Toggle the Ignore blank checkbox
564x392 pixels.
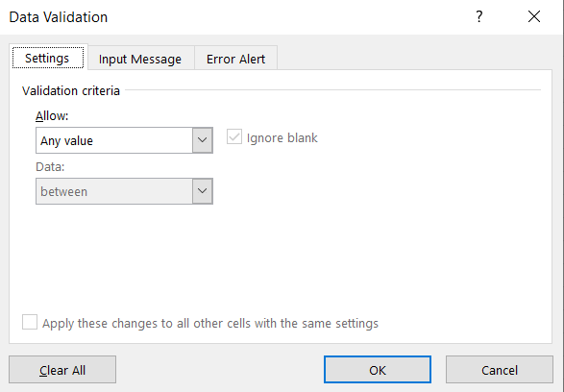pos(234,137)
